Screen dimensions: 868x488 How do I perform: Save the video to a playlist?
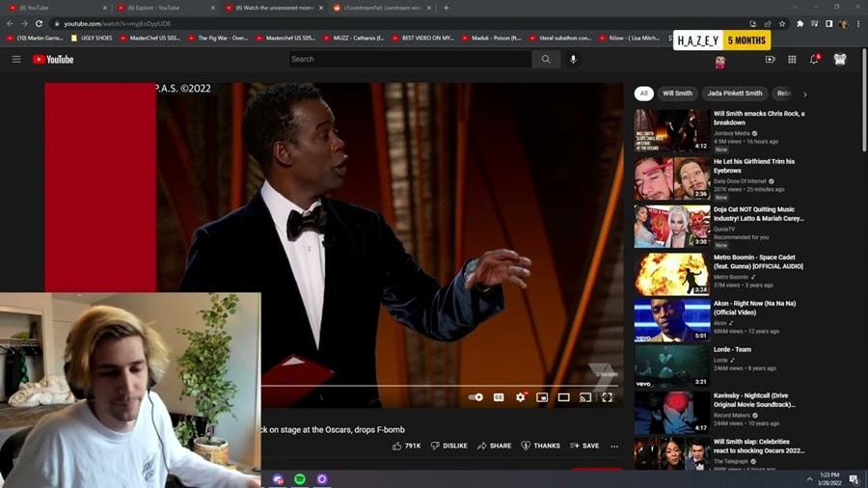pos(584,446)
